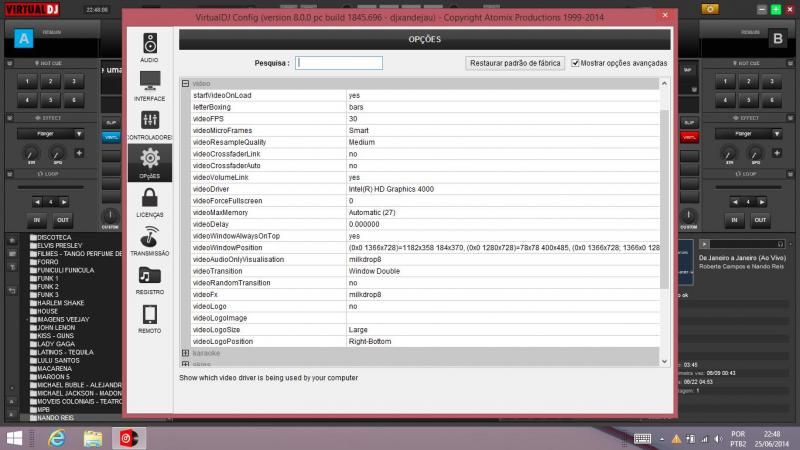Open the Remoto device section

click(149, 318)
